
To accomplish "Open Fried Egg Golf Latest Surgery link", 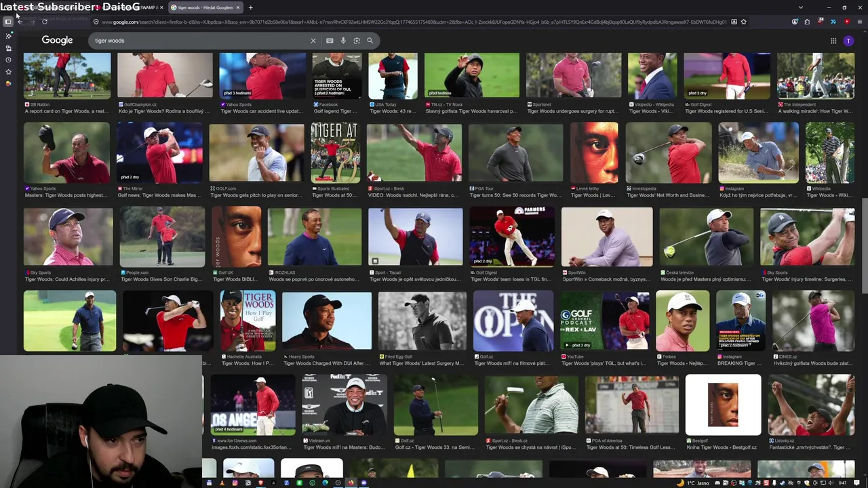I will (x=421, y=363).
